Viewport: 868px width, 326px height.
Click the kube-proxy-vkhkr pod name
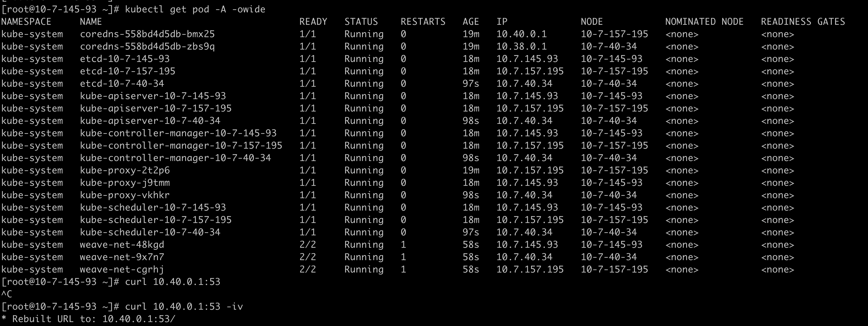coord(125,195)
